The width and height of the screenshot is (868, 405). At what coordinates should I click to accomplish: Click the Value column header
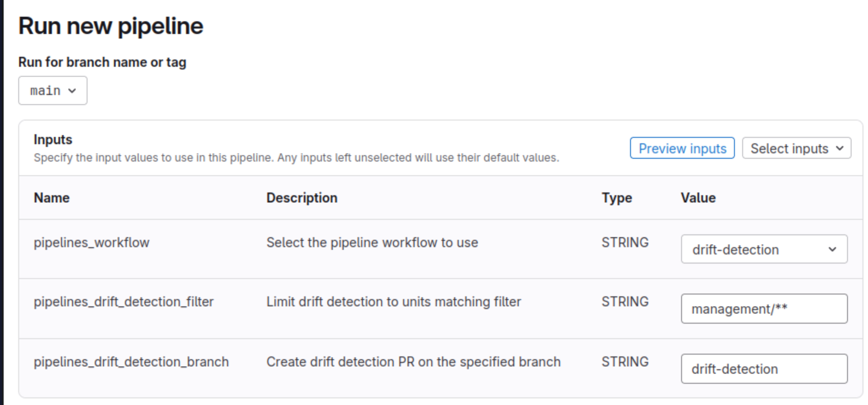698,198
